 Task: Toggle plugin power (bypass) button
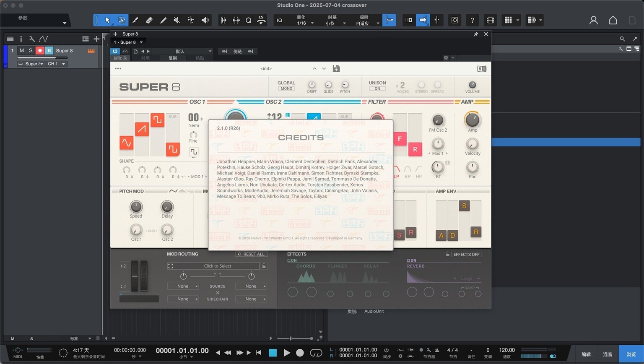pos(115,51)
